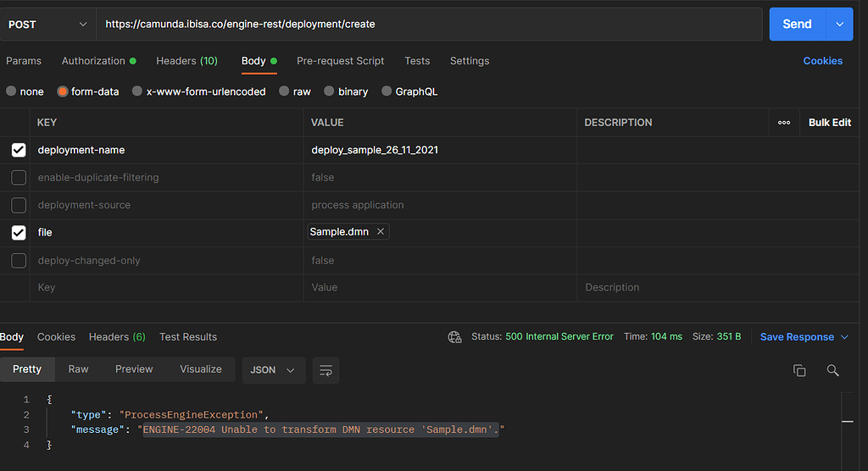
Task: Click the globe network icon beside Status
Action: pyautogui.click(x=454, y=336)
